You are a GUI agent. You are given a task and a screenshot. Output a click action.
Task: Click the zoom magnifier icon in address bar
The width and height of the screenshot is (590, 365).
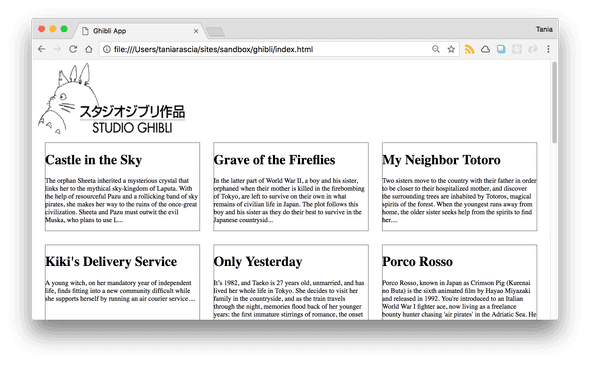[x=436, y=49]
